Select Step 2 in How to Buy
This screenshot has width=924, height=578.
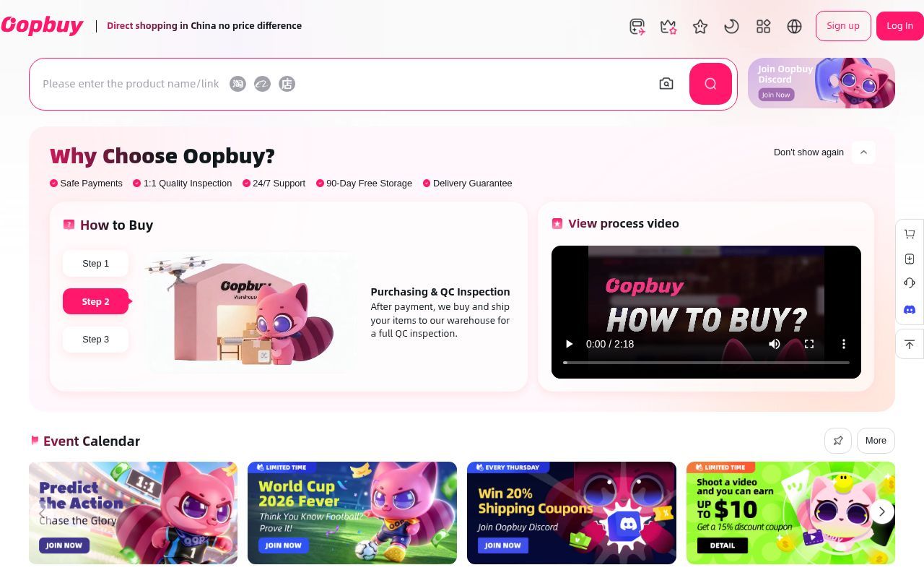[95, 302]
